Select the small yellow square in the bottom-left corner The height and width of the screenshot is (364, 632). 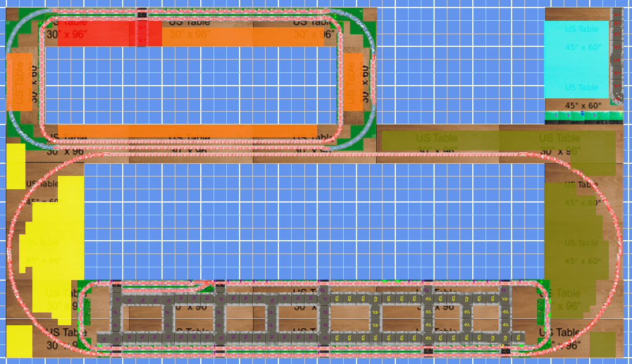coord(19,341)
